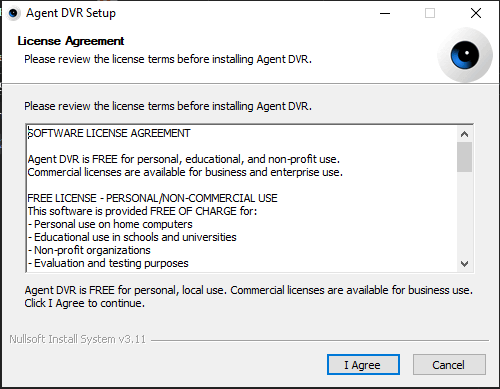Click 'This software is provided FREE OF CHARGE' line
Screen dimensions: 500x389
coord(142,211)
